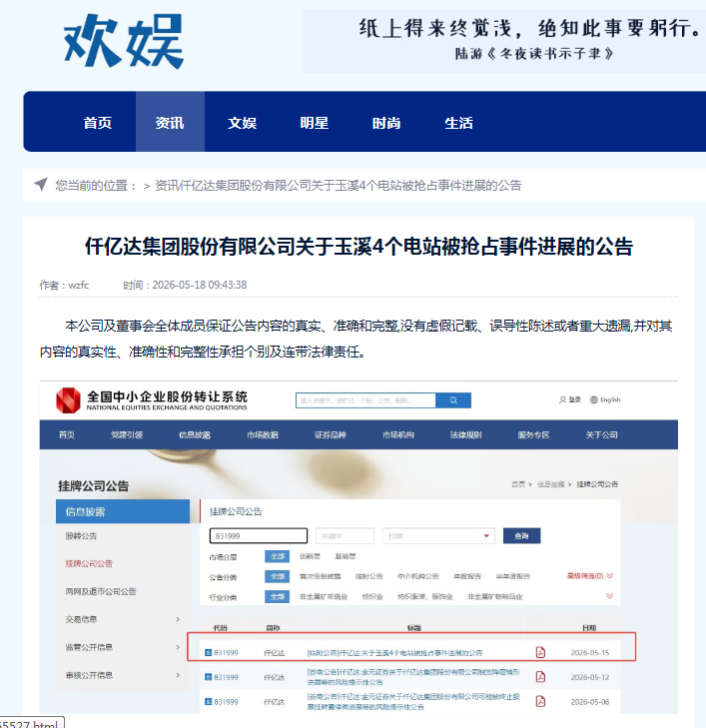Click the 登录 user icon
This screenshot has height=728, width=706.
(x=562, y=399)
